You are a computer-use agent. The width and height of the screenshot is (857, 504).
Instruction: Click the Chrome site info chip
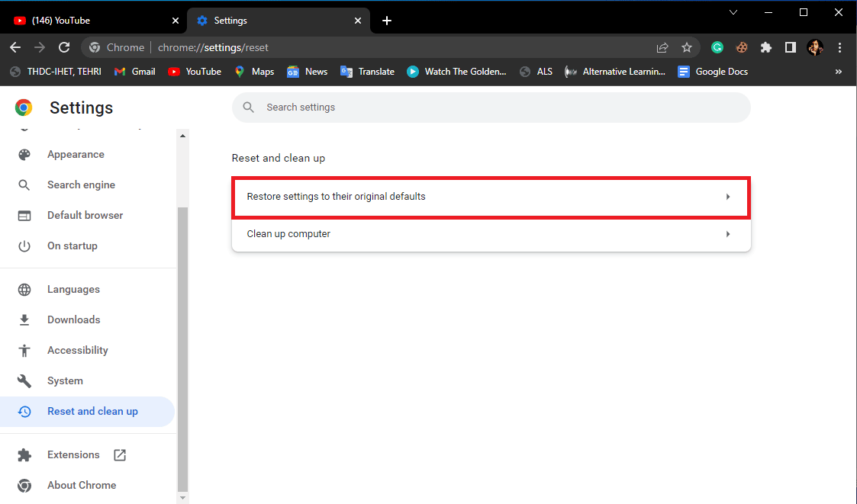118,47
